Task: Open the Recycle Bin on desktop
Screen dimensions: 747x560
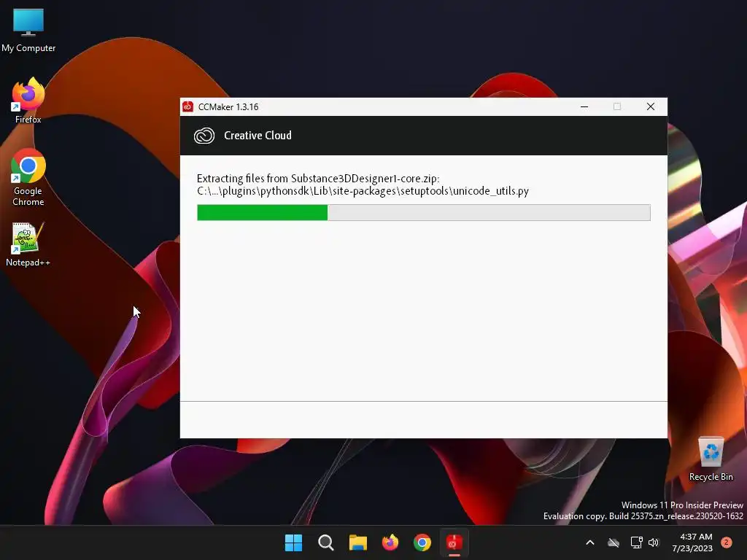Action: click(x=711, y=459)
